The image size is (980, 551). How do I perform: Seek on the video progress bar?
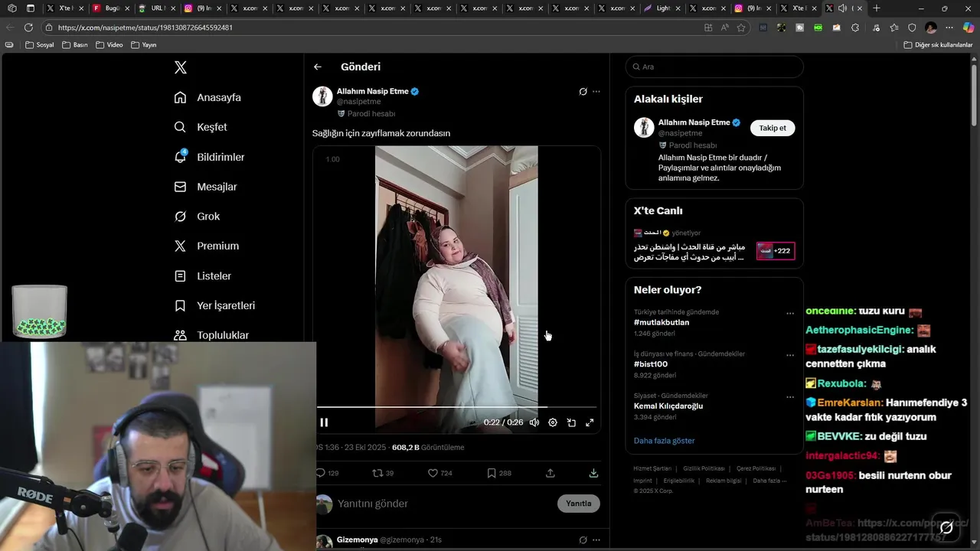coord(456,407)
